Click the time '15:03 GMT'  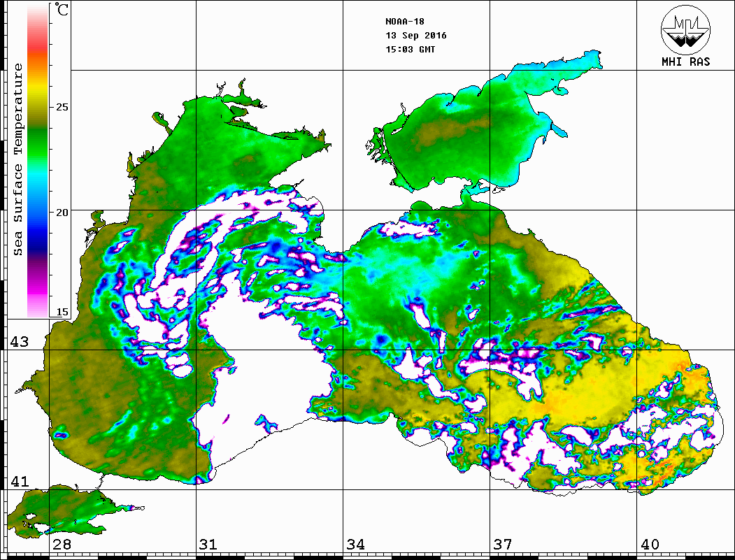(x=410, y=49)
